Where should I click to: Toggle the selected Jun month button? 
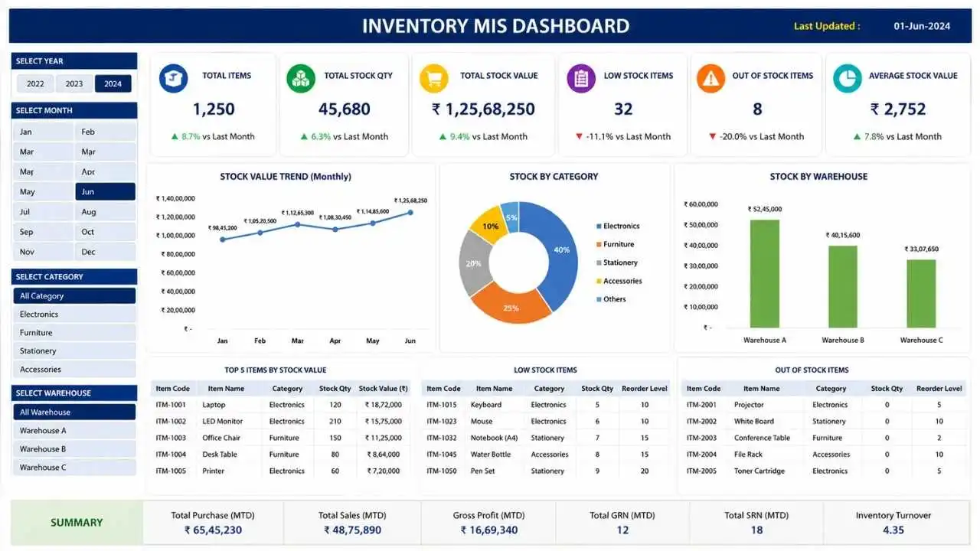[106, 192]
